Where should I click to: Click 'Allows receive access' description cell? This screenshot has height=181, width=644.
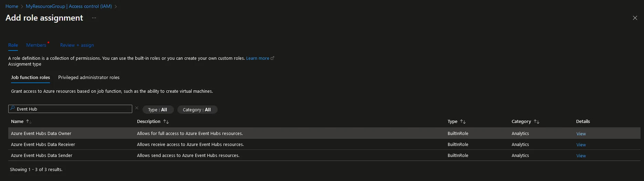190,144
